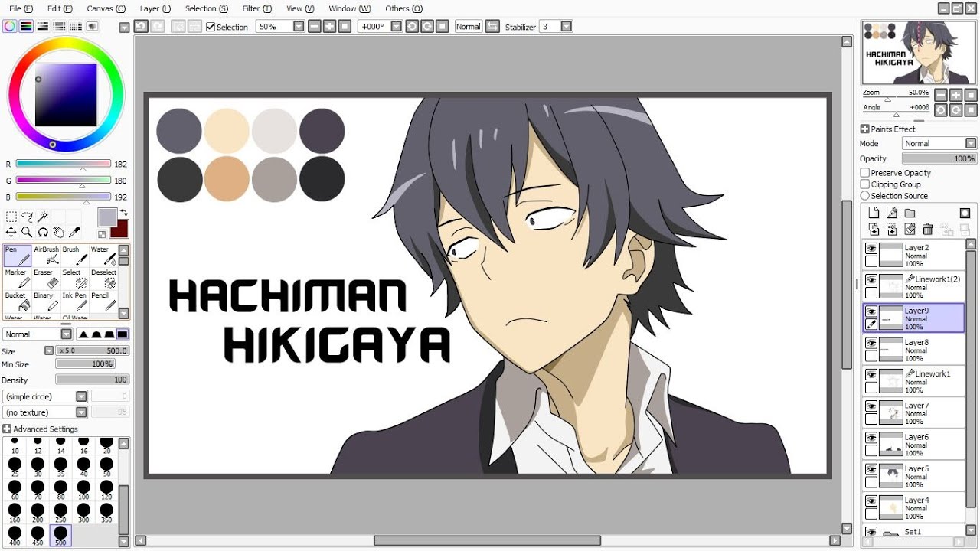The image size is (980, 551).
Task: Select the Layer7 row
Action: click(x=914, y=413)
